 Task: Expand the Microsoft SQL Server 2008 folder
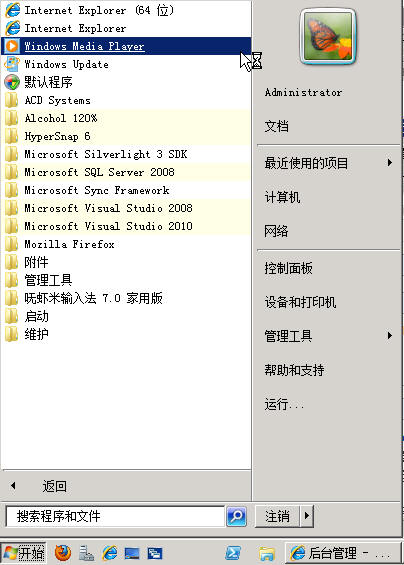(126, 172)
